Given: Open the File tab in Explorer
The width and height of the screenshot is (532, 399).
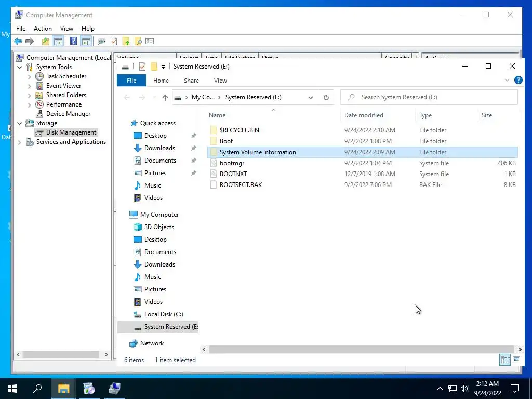Looking at the screenshot, I should 131,81.
